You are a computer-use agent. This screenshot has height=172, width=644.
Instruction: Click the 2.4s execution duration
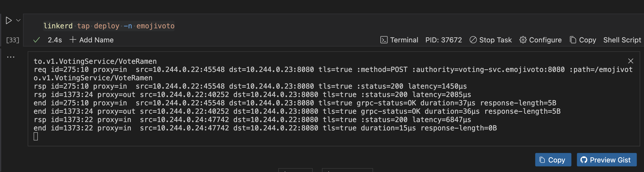coord(55,40)
